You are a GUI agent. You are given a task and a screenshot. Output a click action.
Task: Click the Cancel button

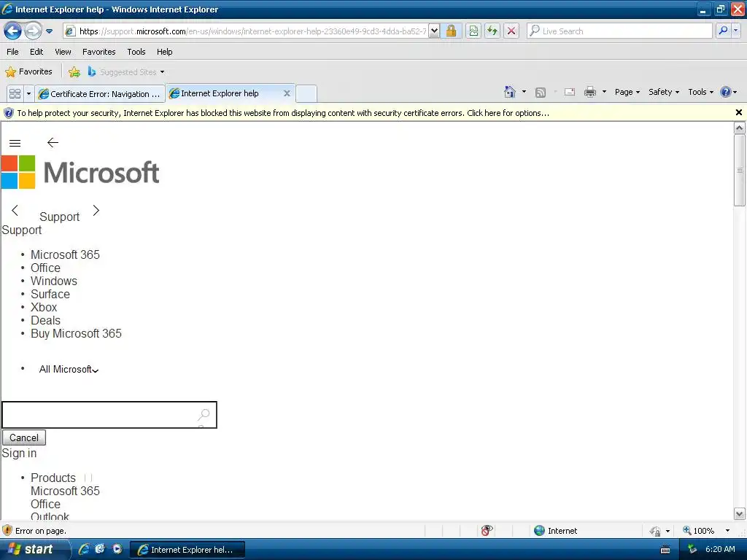tap(24, 437)
